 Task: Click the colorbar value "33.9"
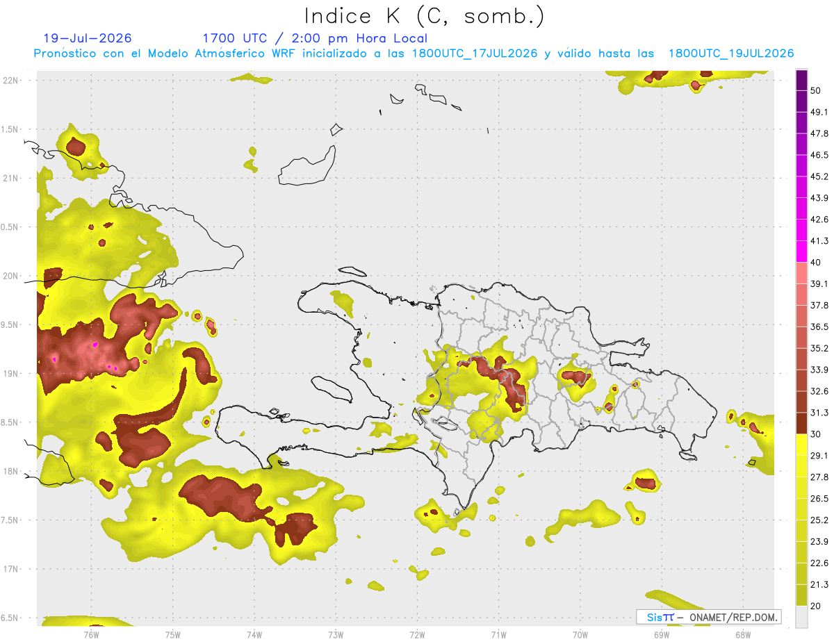[x=819, y=370]
